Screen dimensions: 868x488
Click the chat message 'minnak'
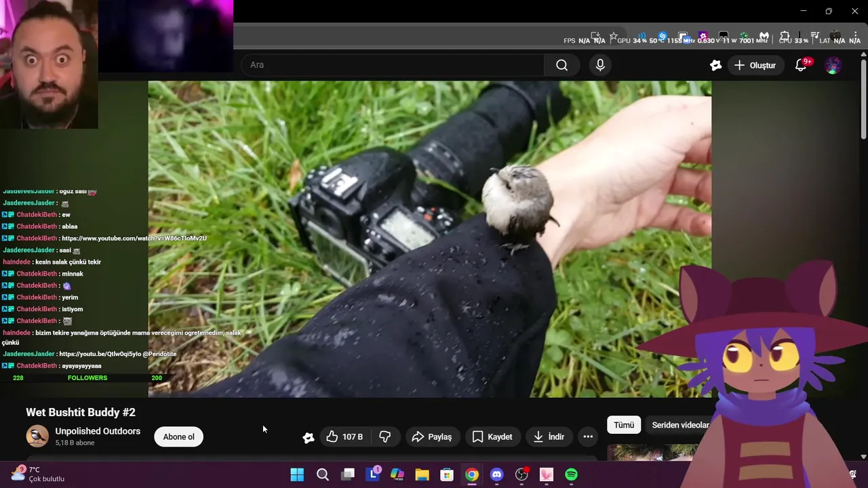73,274
